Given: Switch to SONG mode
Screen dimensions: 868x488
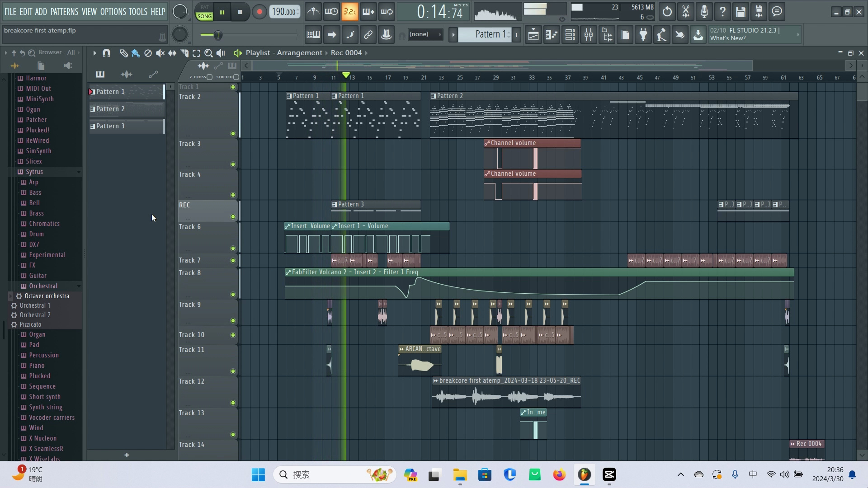Looking at the screenshot, I should tap(204, 16).
